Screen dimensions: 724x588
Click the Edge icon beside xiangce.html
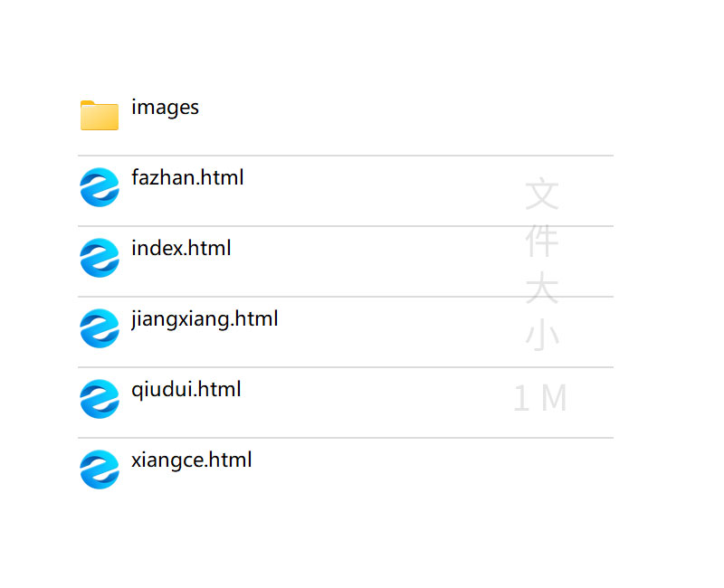point(99,469)
